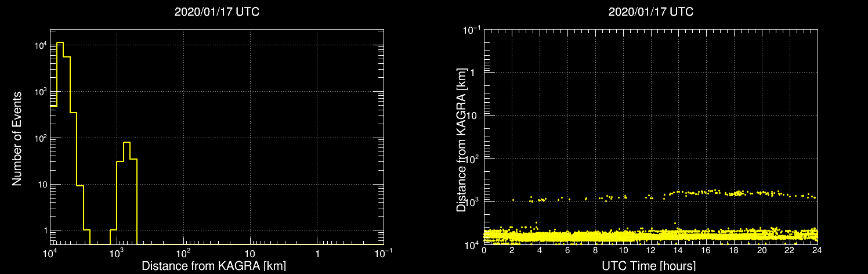The width and height of the screenshot is (868, 274).
Task: Click the hour 2 tick label
Action: 512,250
